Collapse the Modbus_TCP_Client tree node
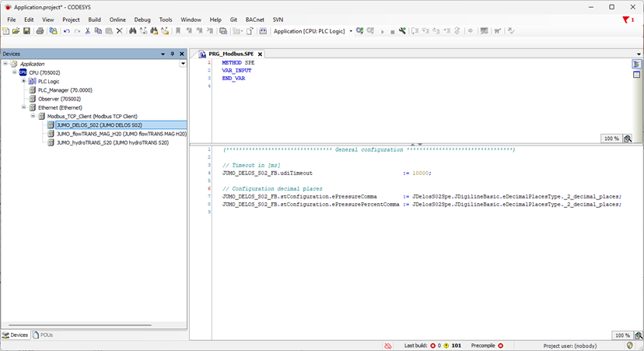The width and height of the screenshot is (644, 351). tap(33, 116)
